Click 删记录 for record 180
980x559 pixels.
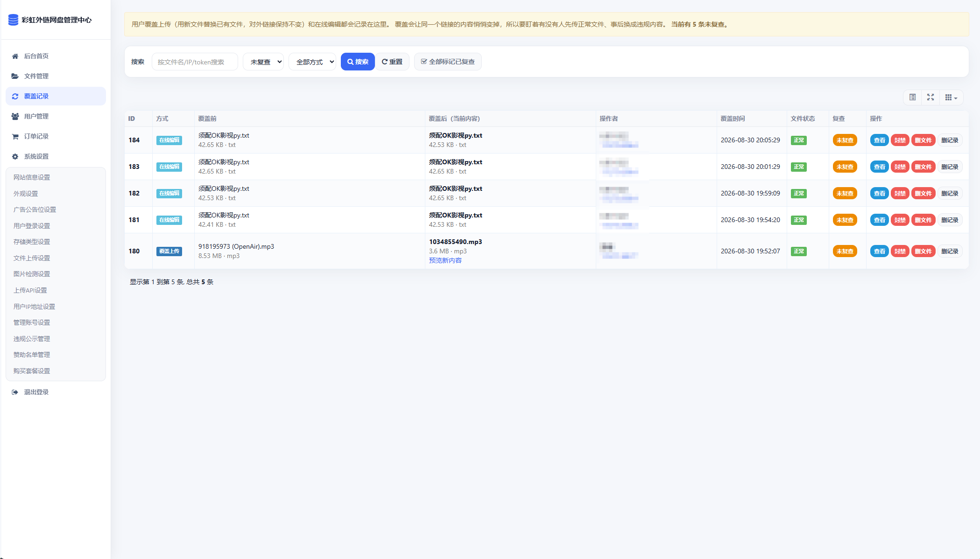click(950, 251)
